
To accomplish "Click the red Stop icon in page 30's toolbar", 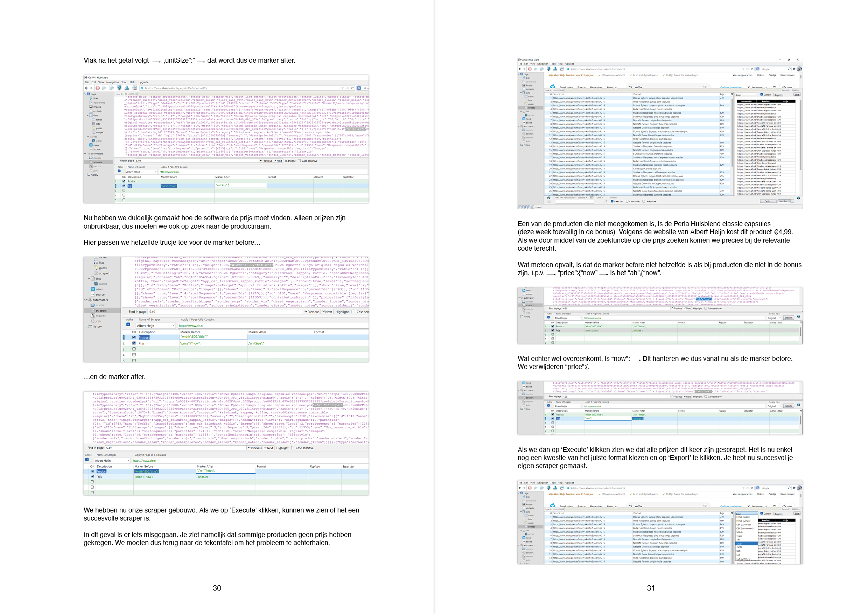I will click(x=98, y=88).
